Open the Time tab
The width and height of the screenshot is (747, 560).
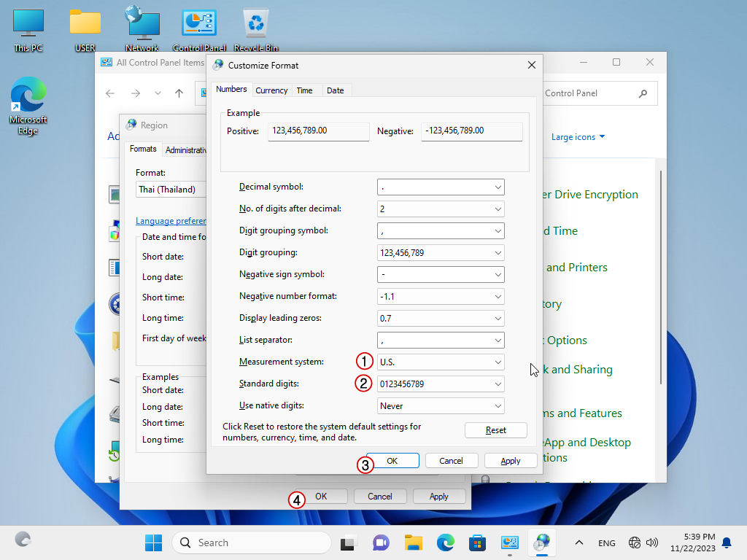(305, 90)
